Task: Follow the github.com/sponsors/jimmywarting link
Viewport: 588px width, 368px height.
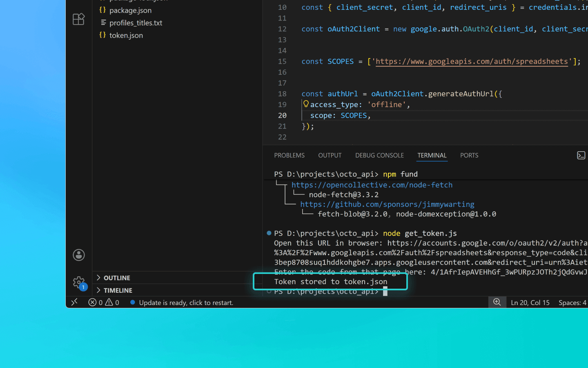Action: (387, 204)
